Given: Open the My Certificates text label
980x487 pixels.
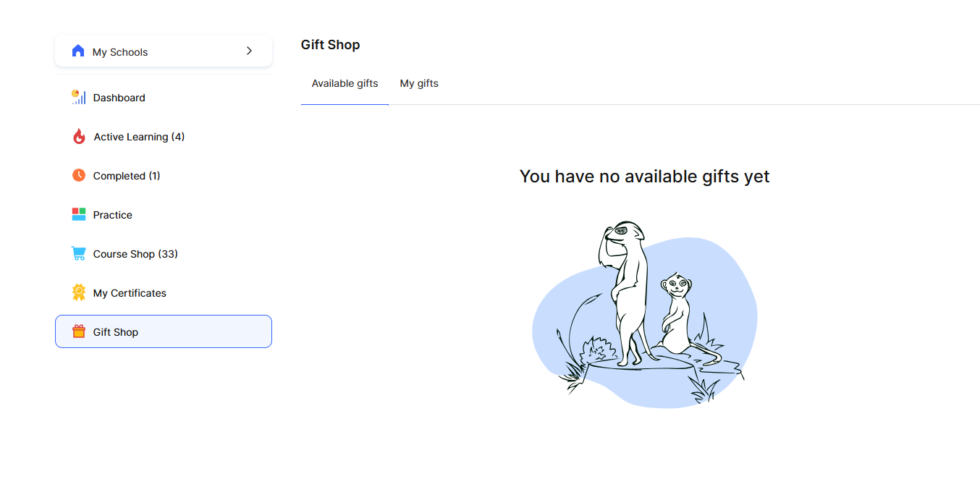Looking at the screenshot, I should click(x=130, y=293).
